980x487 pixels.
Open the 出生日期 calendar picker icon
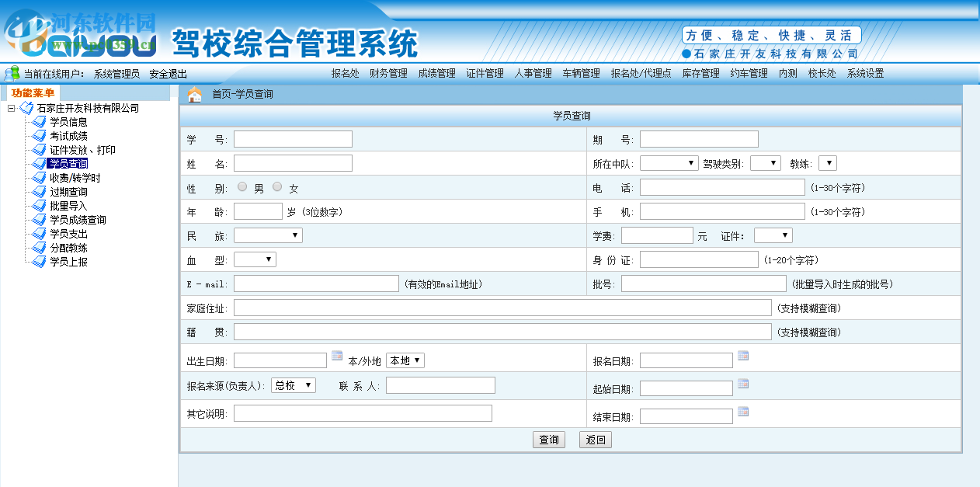[x=336, y=355]
